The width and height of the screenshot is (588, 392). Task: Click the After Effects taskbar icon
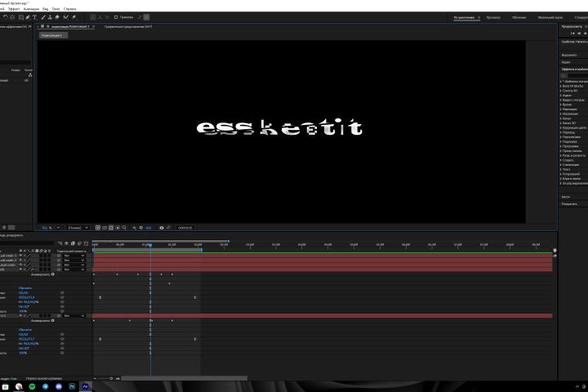(86, 386)
